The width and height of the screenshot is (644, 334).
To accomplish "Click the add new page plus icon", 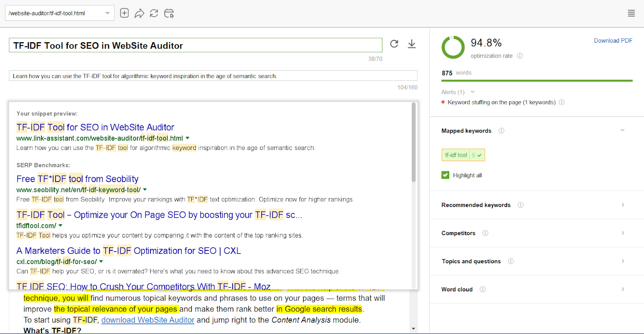I will coord(124,13).
